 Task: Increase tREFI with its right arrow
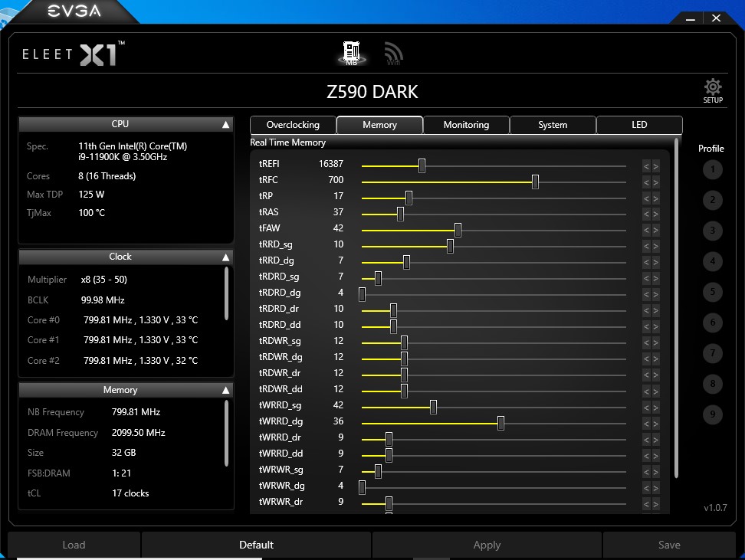tap(655, 166)
